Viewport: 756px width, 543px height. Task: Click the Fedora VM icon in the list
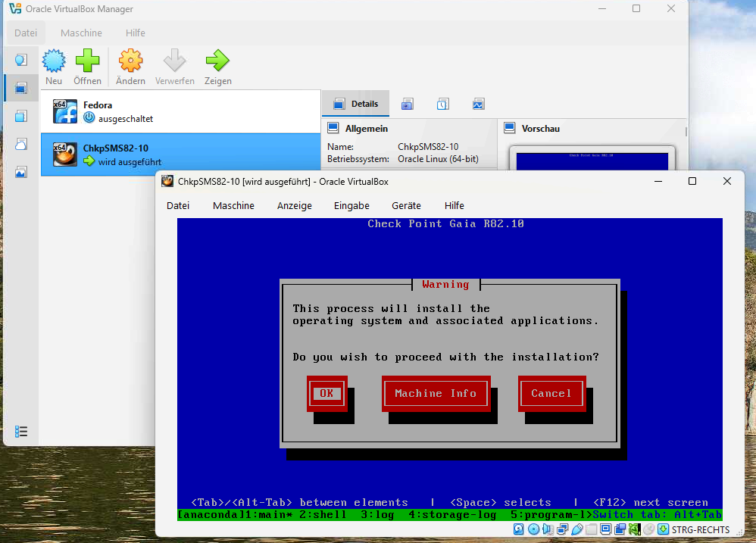point(64,111)
